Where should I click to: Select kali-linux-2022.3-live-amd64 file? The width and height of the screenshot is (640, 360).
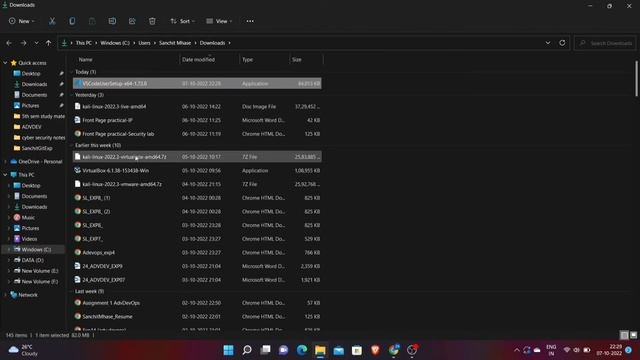click(x=197, y=107)
